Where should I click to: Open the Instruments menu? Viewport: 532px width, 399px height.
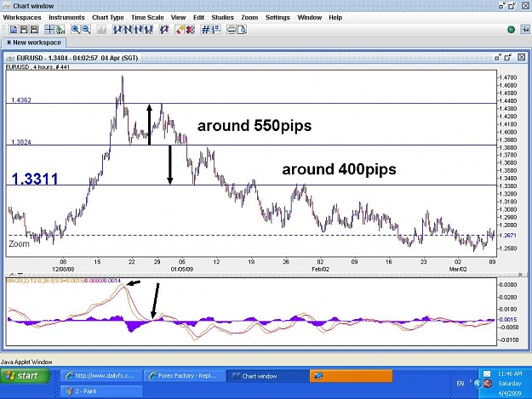pos(66,18)
